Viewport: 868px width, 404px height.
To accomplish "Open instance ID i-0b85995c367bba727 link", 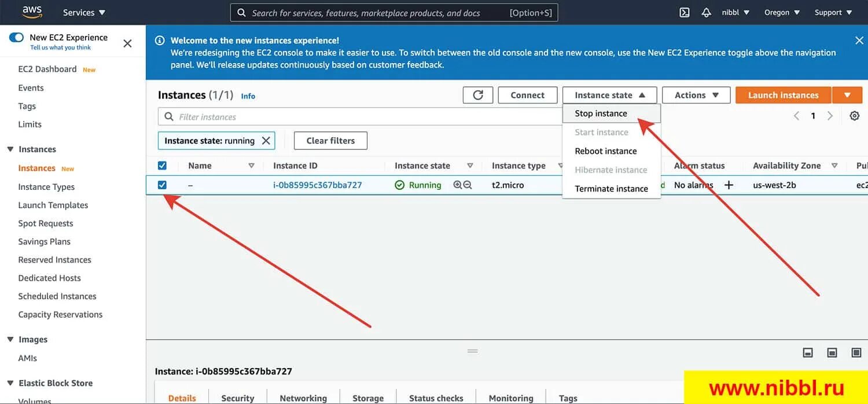I will tap(318, 185).
